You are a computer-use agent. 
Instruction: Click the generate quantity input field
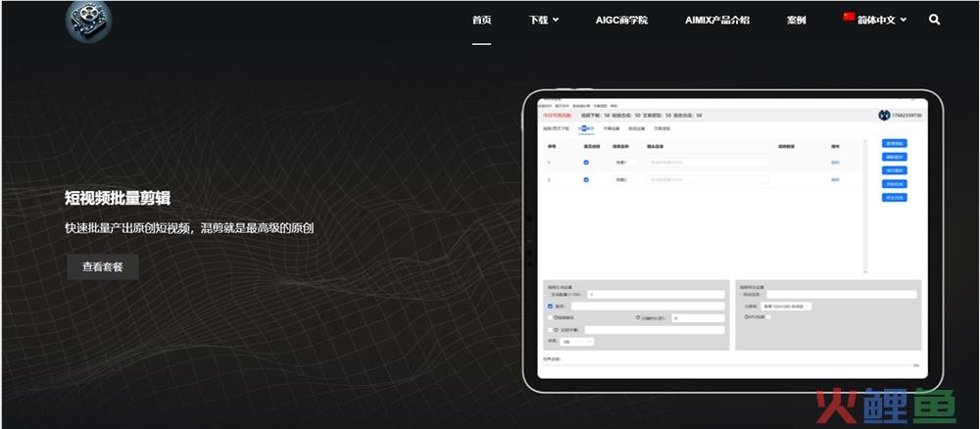coord(656,294)
